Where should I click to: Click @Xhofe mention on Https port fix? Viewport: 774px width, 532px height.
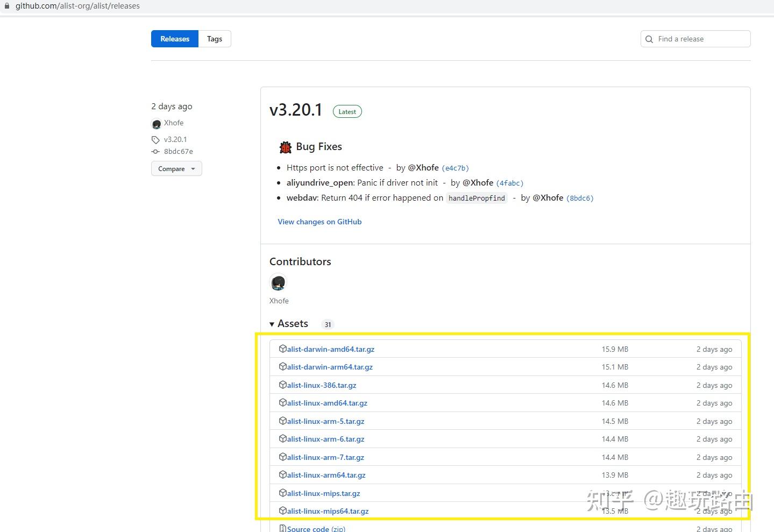point(423,168)
